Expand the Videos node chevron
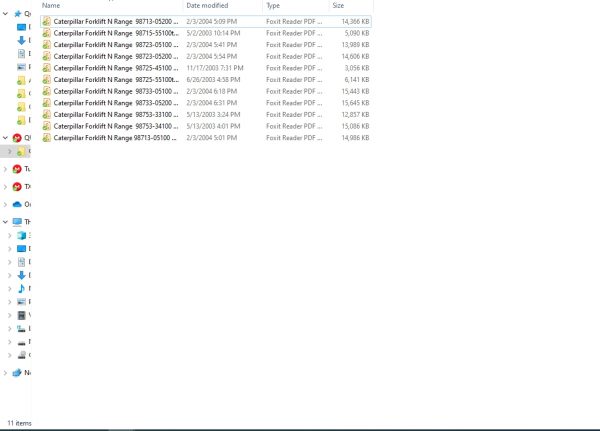The image size is (600, 431). (10, 315)
